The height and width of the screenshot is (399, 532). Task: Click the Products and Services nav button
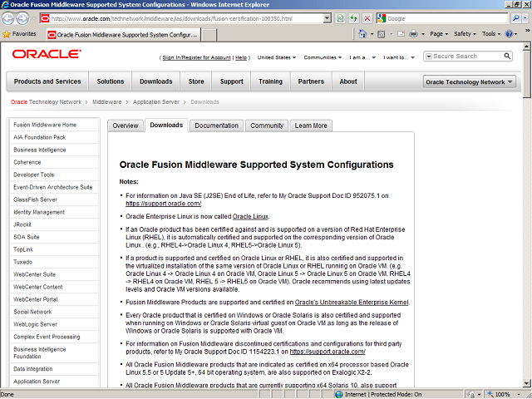(x=47, y=81)
